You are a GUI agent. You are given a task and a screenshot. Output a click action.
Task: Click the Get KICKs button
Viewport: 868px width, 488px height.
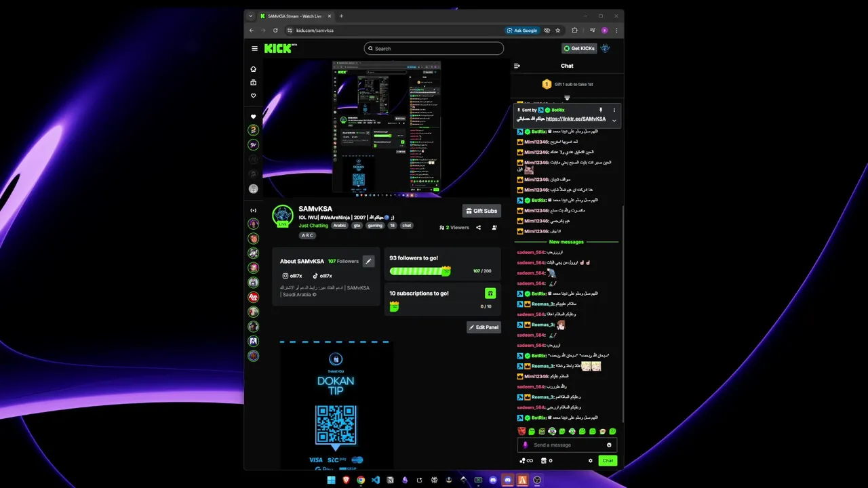point(579,48)
